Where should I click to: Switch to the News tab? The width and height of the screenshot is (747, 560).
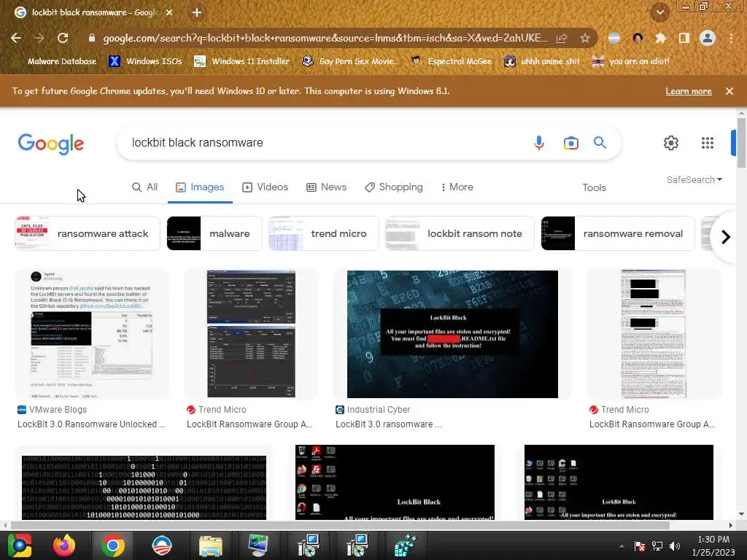click(x=326, y=187)
